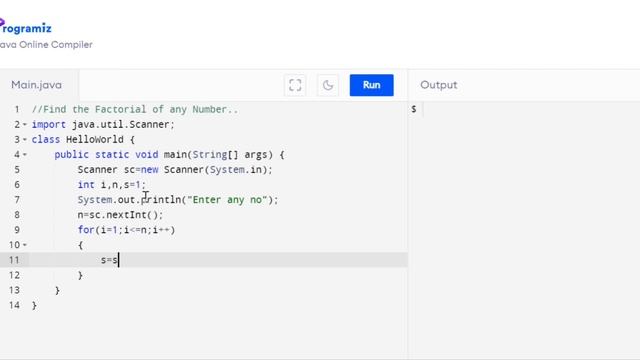Click the Output panel label
Viewport: 640px width, 360px height.
(438, 85)
